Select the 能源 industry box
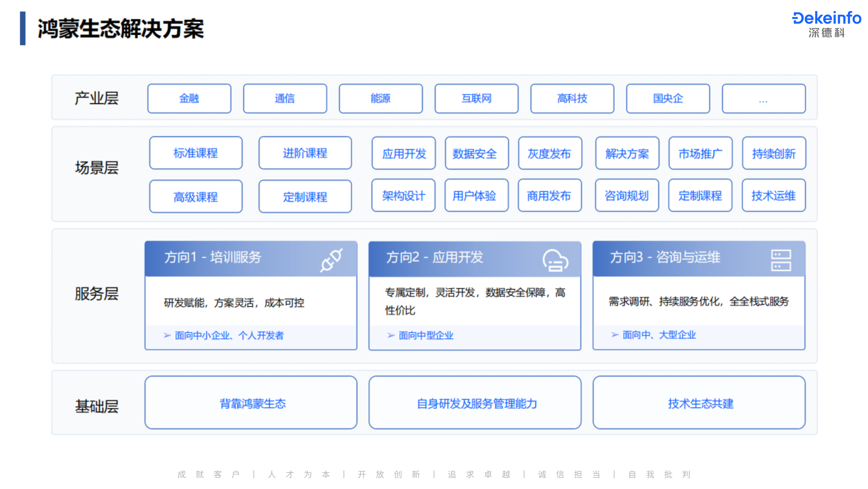This screenshot has width=868, height=489. click(x=381, y=98)
